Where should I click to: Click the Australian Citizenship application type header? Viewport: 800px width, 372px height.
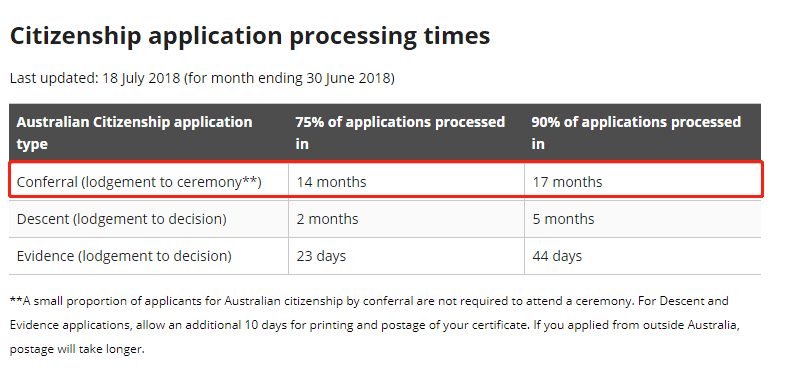coord(148,133)
